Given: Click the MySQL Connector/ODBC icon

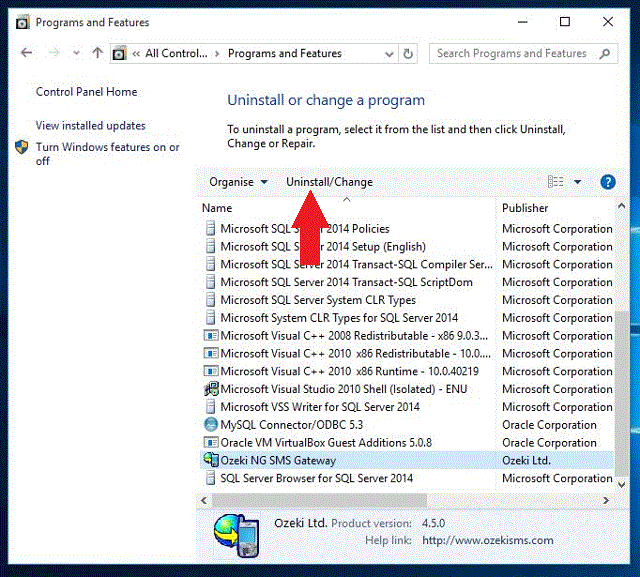Looking at the screenshot, I should 211,424.
